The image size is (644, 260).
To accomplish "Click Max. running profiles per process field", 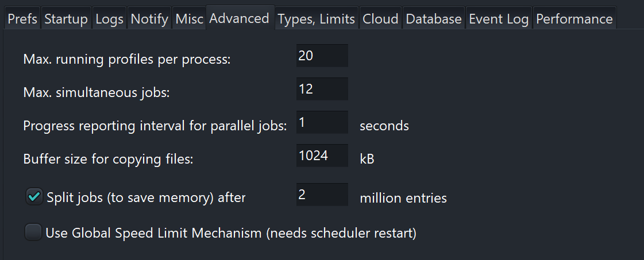I will pos(322,56).
